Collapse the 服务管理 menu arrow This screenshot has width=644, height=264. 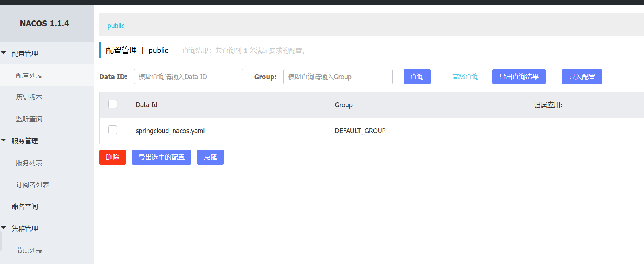point(4,141)
